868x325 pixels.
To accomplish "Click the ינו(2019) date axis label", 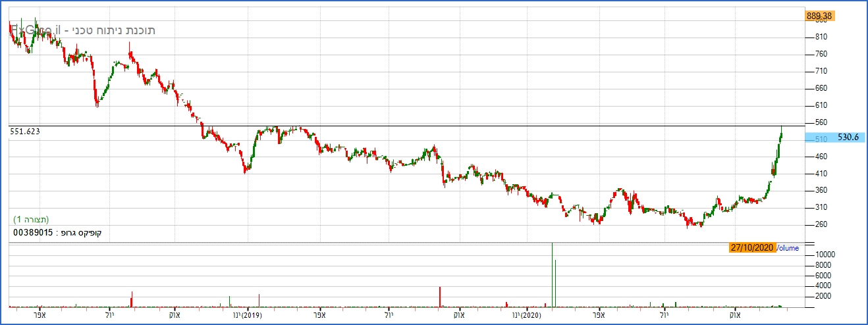I will [248, 316].
